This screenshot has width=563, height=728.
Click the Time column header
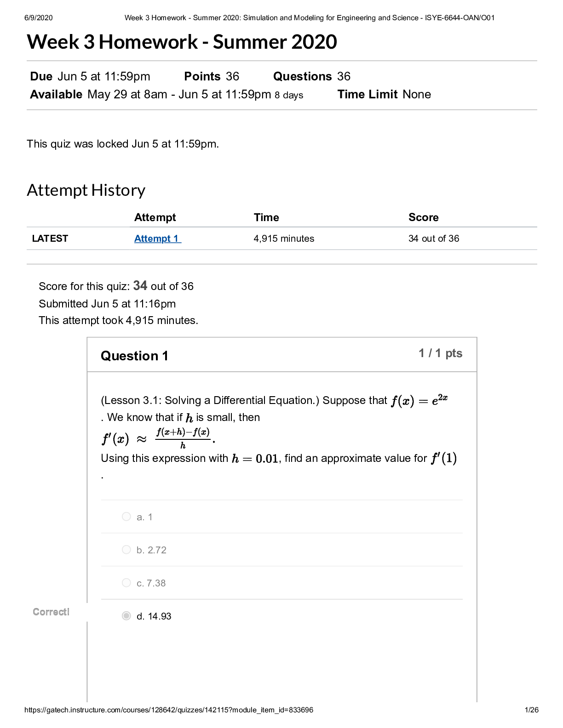coord(266,217)
